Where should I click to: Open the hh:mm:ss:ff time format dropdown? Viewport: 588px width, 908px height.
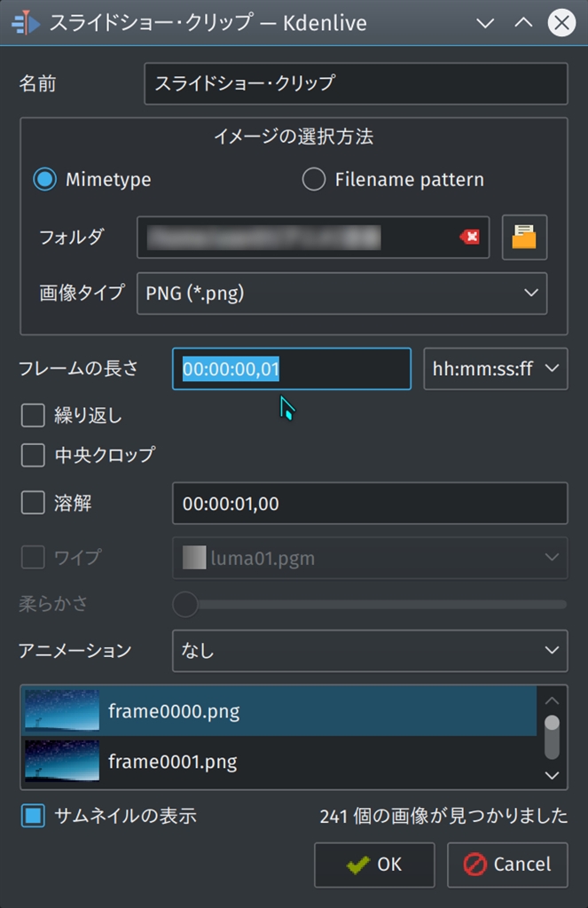coord(495,369)
